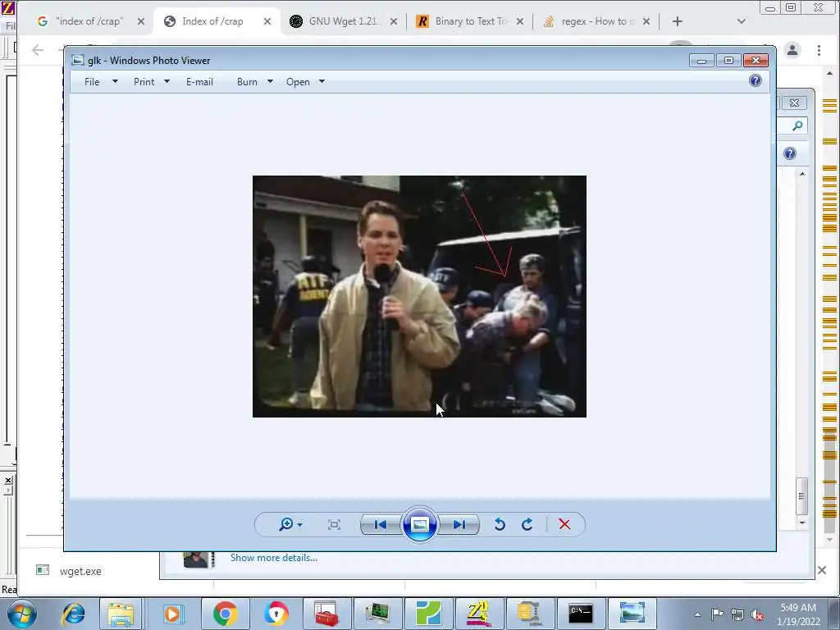The height and width of the screenshot is (630, 840).
Task: Open the wget.exe download item
Action: 80,571
